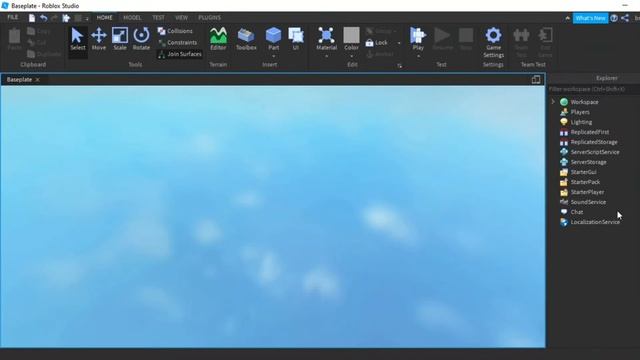The width and height of the screenshot is (640, 360).
Task: Toggle Constraints option
Action: point(178,42)
